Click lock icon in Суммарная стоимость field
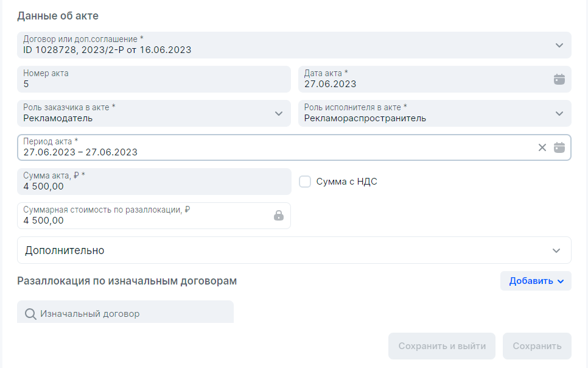Screen dimensions: 588x368 point(278,216)
